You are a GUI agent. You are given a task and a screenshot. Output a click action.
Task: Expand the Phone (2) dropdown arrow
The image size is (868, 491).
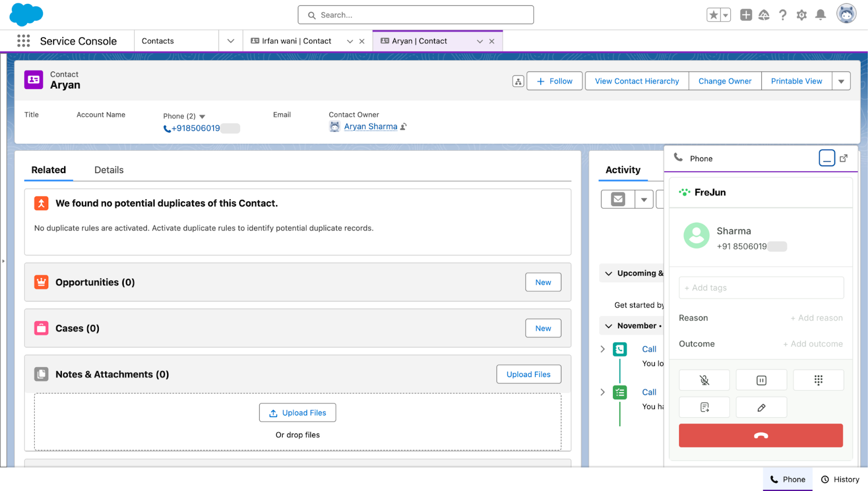202,117
